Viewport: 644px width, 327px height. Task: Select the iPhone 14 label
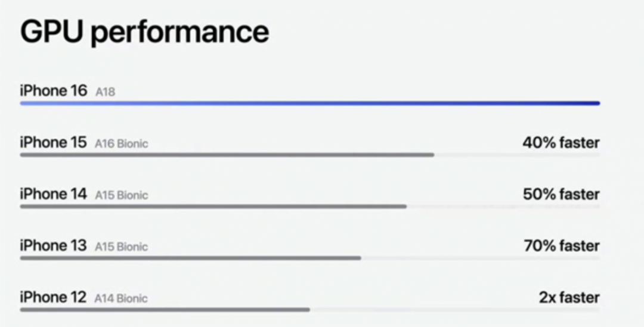(53, 194)
